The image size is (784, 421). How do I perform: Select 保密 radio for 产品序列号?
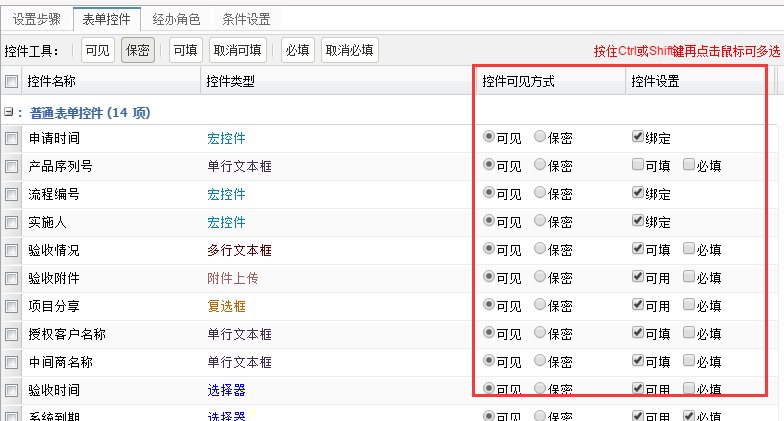pyautogui.click(x=540, y=165)
